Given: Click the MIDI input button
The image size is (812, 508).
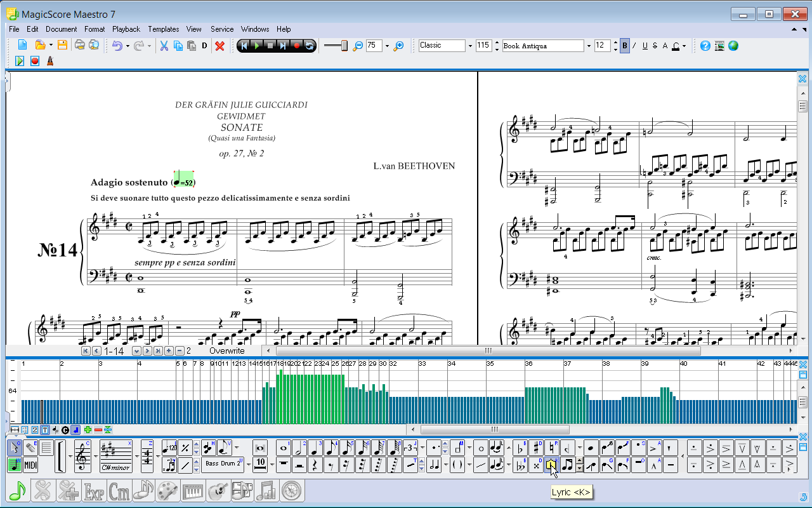Looking at the screenshot, I should (x=30, y=465).
